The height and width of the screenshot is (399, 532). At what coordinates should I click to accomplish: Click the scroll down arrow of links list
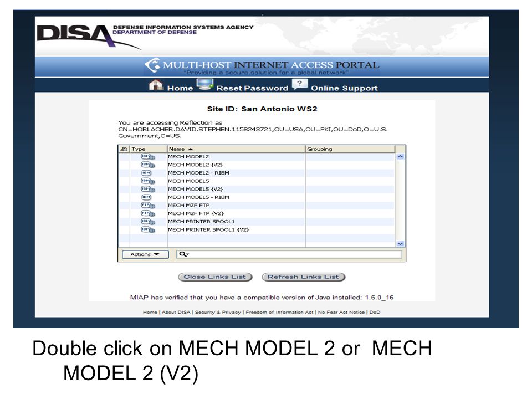click(400, 244)
